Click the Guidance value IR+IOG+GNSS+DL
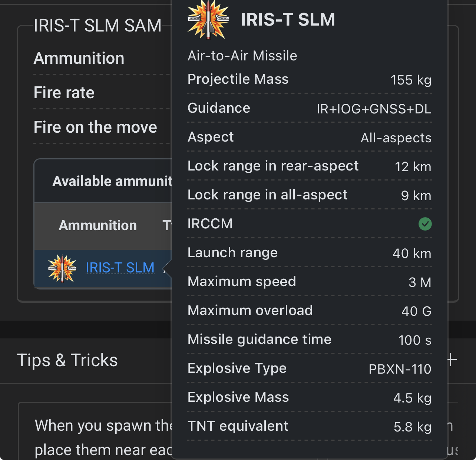This screenshot has height=460, width=476. [x=374, y=109]
